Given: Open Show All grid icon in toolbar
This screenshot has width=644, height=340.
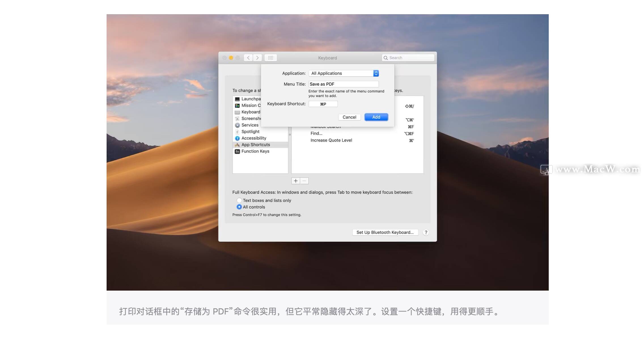Looking at the screenshot, I should click(270, 58).
